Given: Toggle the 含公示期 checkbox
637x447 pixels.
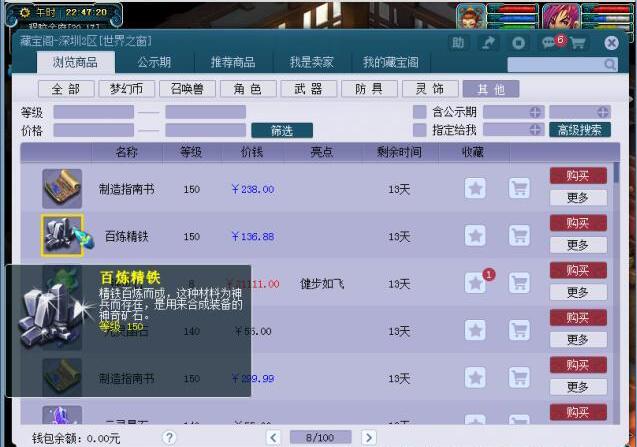Looking at the screenshot, I should pos(420,112).
